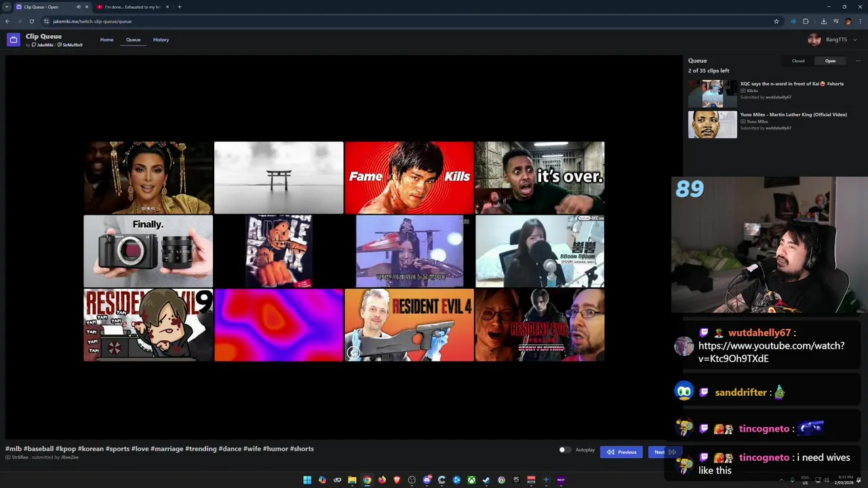
Task: Click the BangTTS profile avatar
Action: point(814,40)
